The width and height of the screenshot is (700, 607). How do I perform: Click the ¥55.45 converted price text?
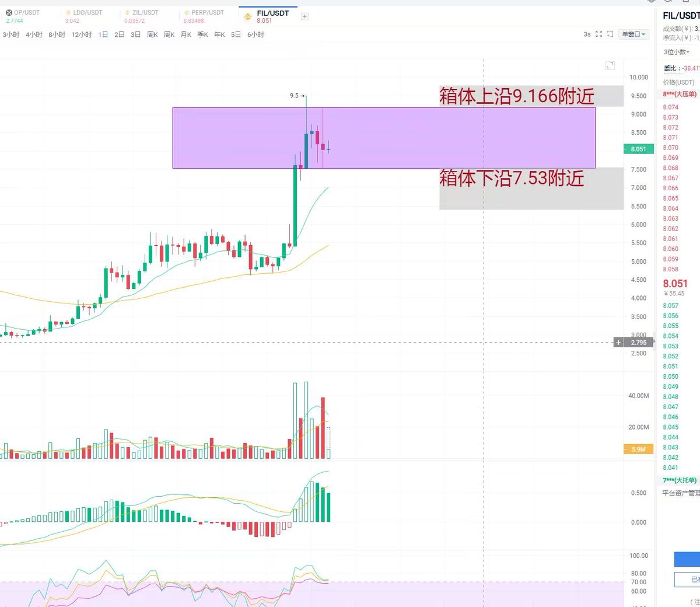point(674,294)
